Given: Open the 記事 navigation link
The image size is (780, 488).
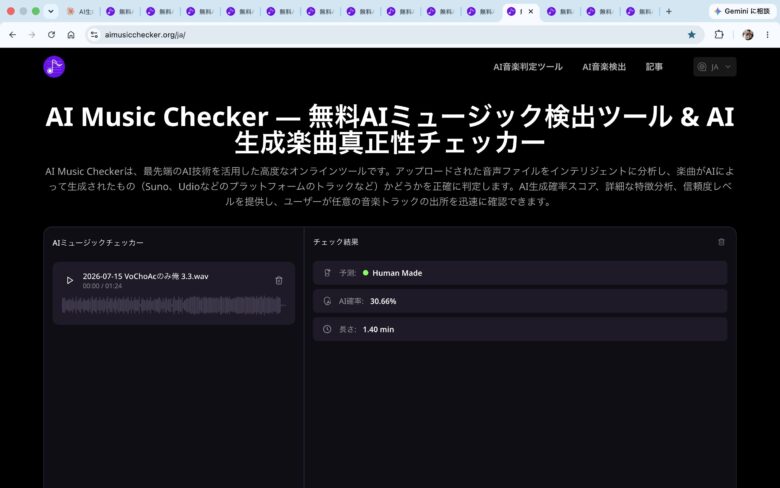Looking at the screenshot, I should pos(654,67).
